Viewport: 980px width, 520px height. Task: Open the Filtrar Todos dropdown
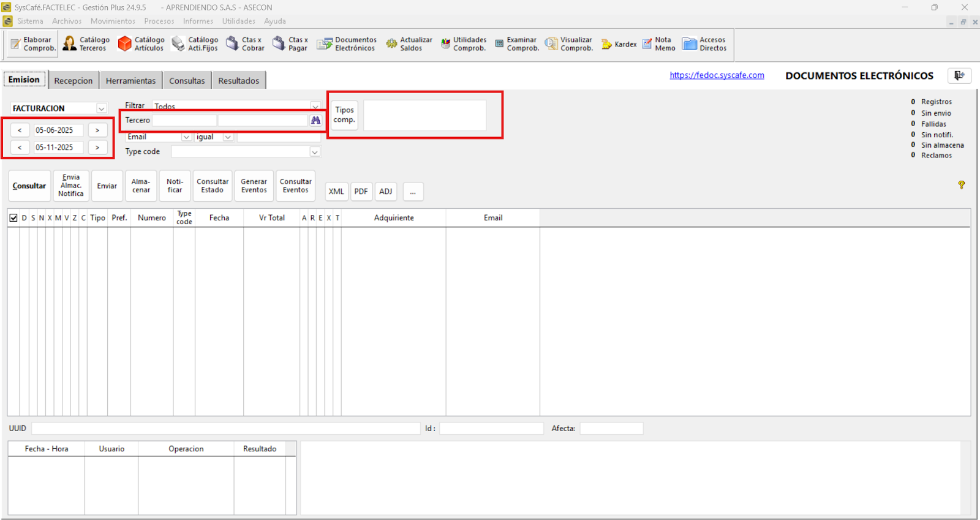pyautogui.click(x=315, y=106)
